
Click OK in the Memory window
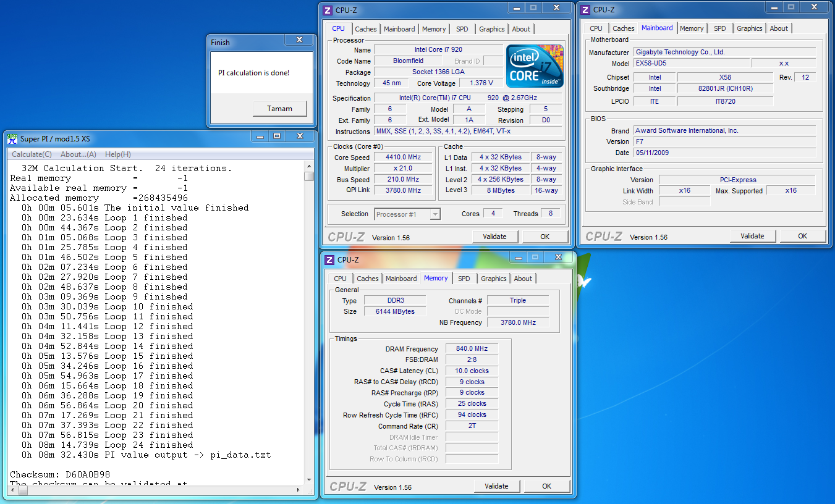coord(546,486)
